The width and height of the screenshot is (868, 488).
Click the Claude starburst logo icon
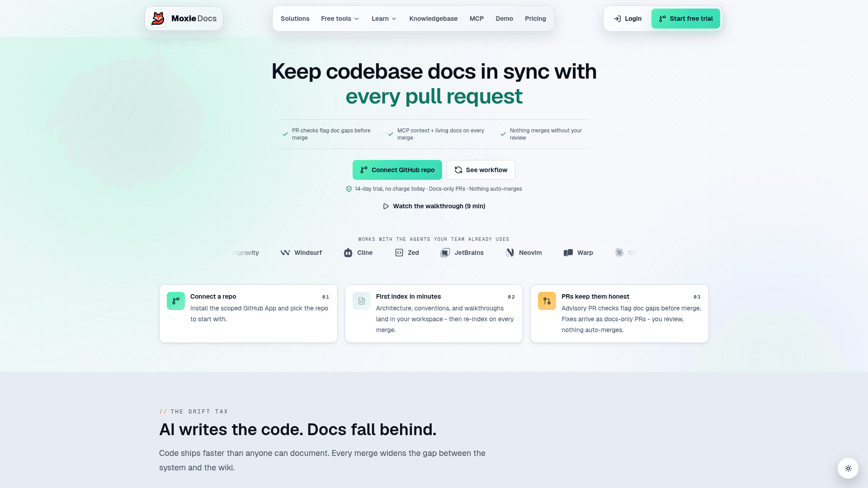619,253
